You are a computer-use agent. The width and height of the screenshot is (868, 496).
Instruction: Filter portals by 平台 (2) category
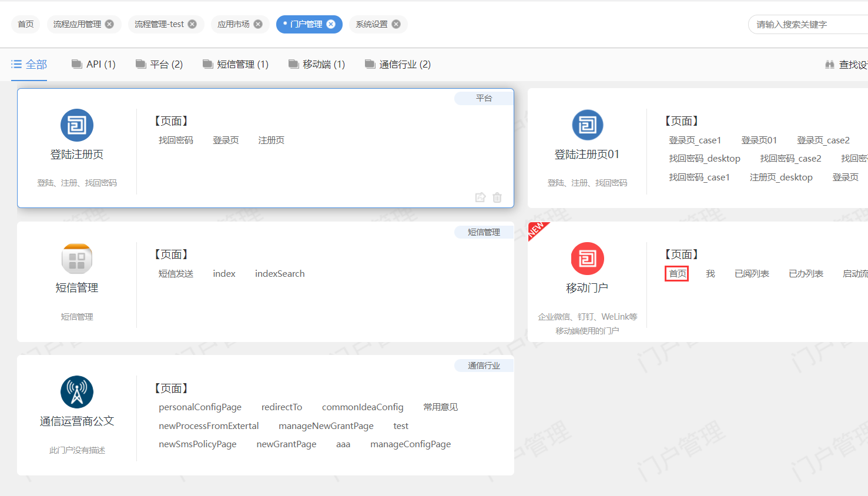[x=159, y=65]
